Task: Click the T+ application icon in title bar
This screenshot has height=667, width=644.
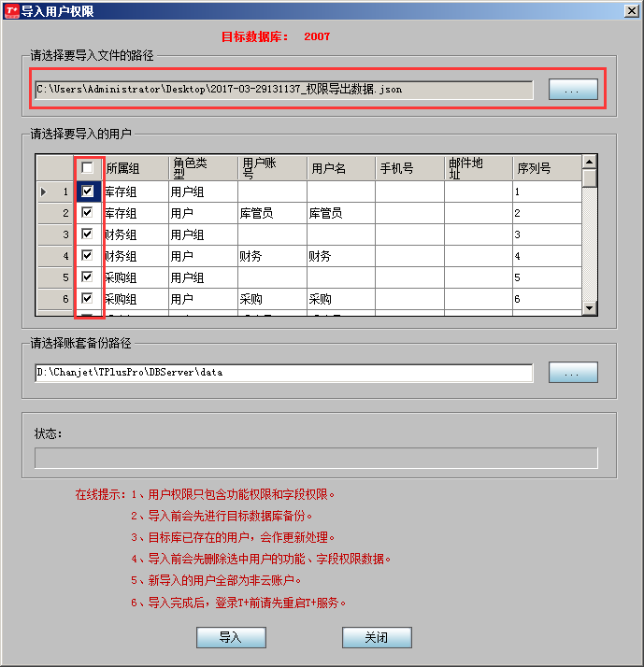Action: tap(11, 11)
